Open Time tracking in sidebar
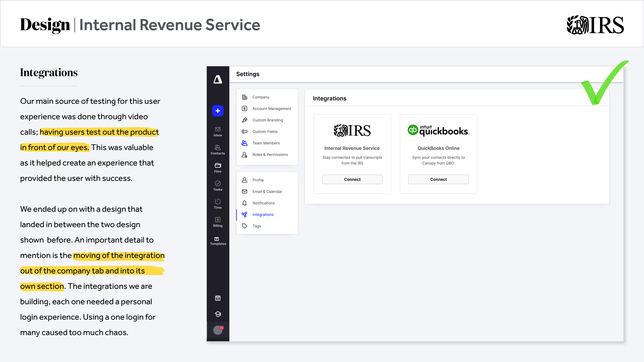 (x=218, y=204)
